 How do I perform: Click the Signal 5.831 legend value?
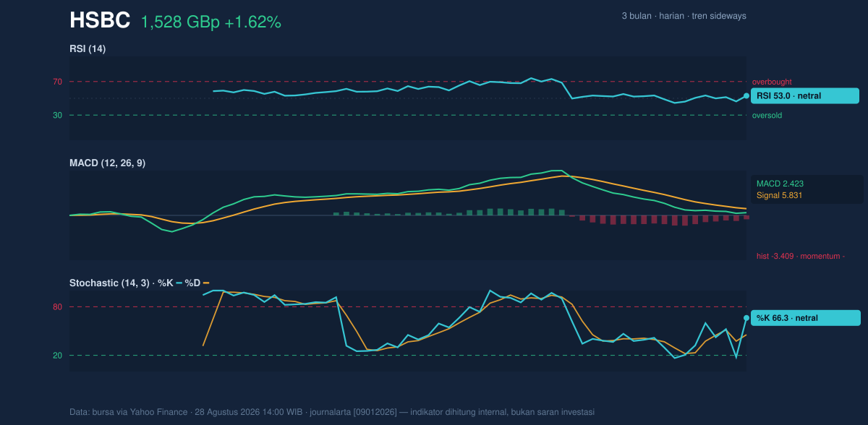click(x=780, y=195)
